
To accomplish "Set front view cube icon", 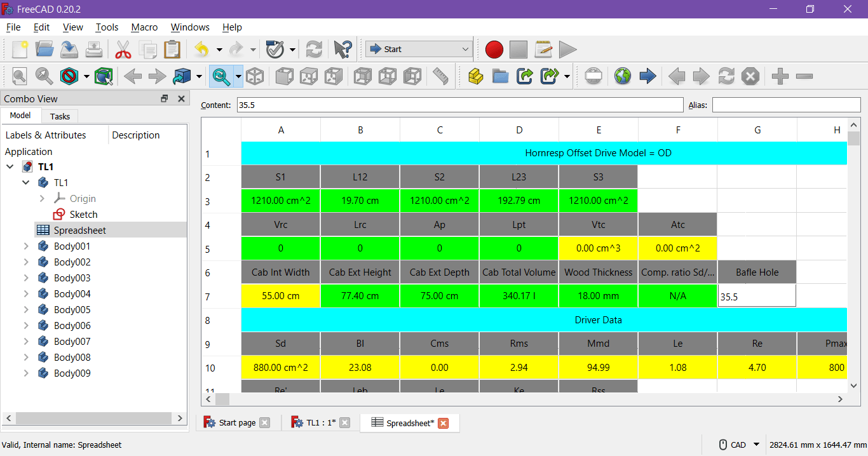I will pos(285,76).
